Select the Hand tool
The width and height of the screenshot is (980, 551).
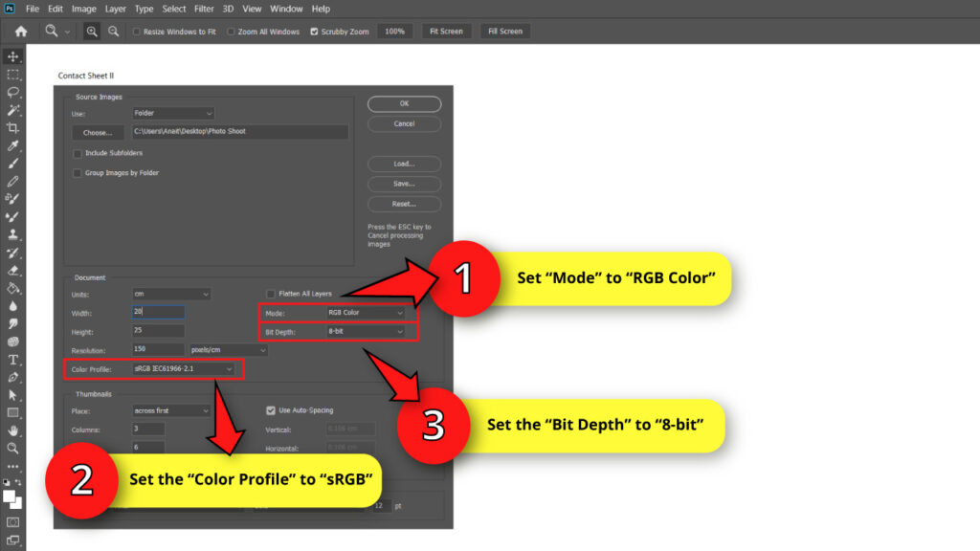pos(13,430)
